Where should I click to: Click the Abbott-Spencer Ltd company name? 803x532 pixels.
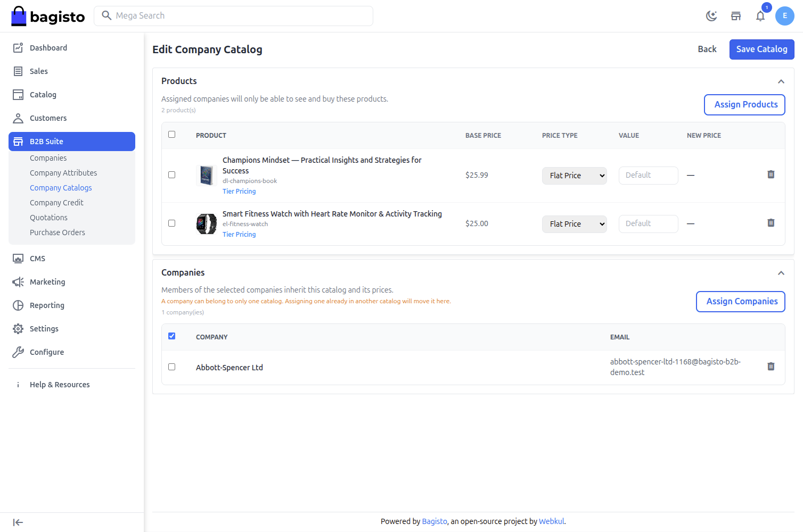tap(230, 368)
